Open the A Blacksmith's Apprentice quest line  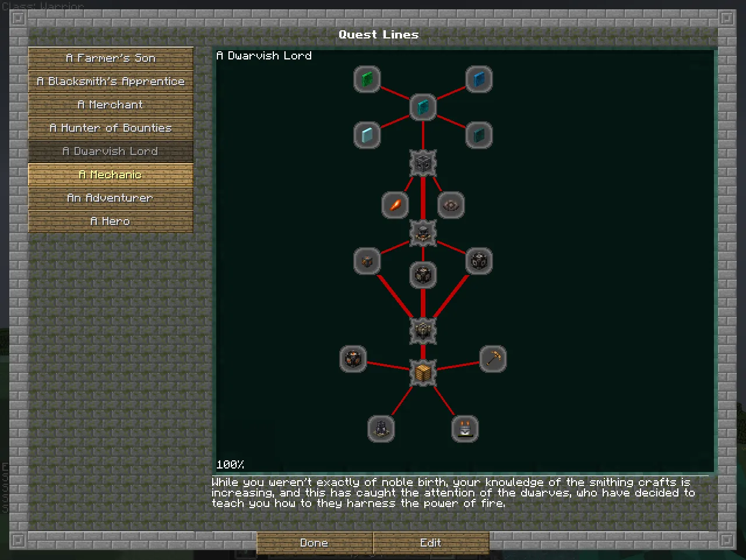111,82
